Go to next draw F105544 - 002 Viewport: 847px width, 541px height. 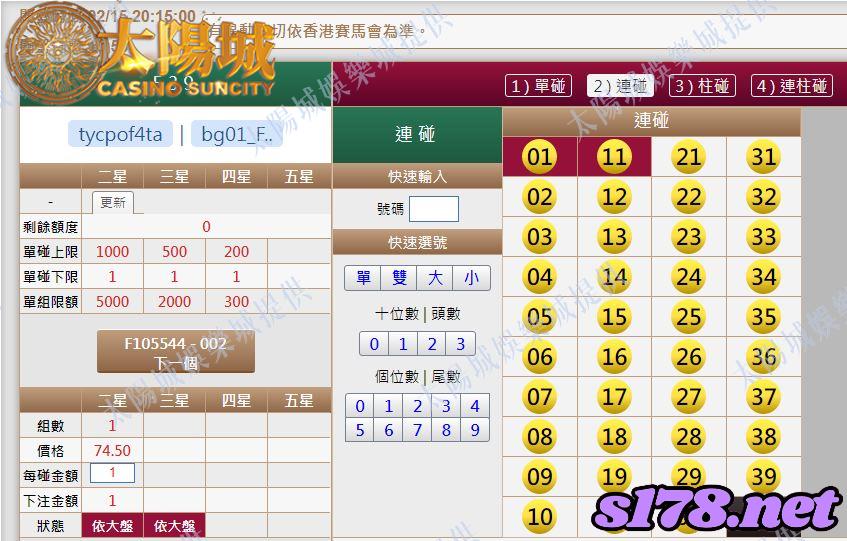click(x=176, y=353)
